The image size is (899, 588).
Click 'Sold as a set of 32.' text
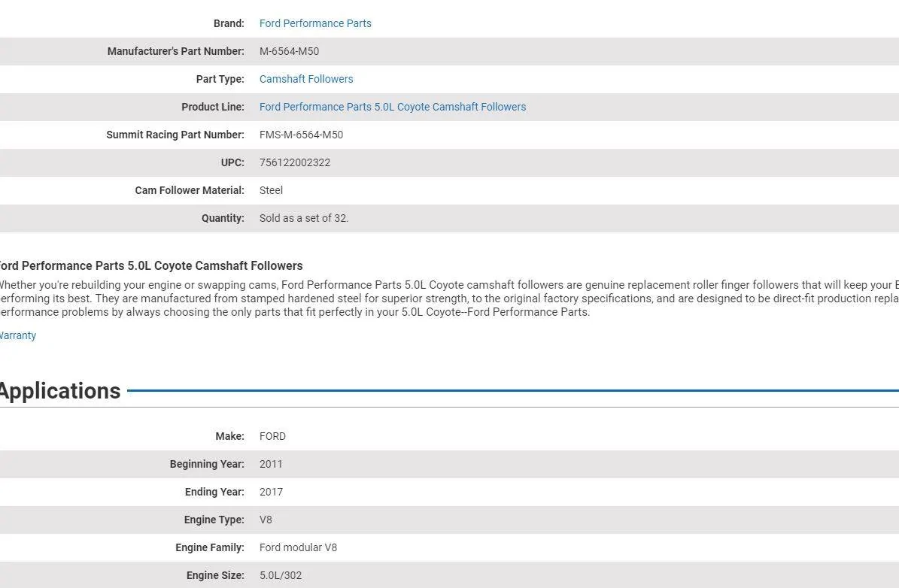pyautogui.click(x=304, y=218)
